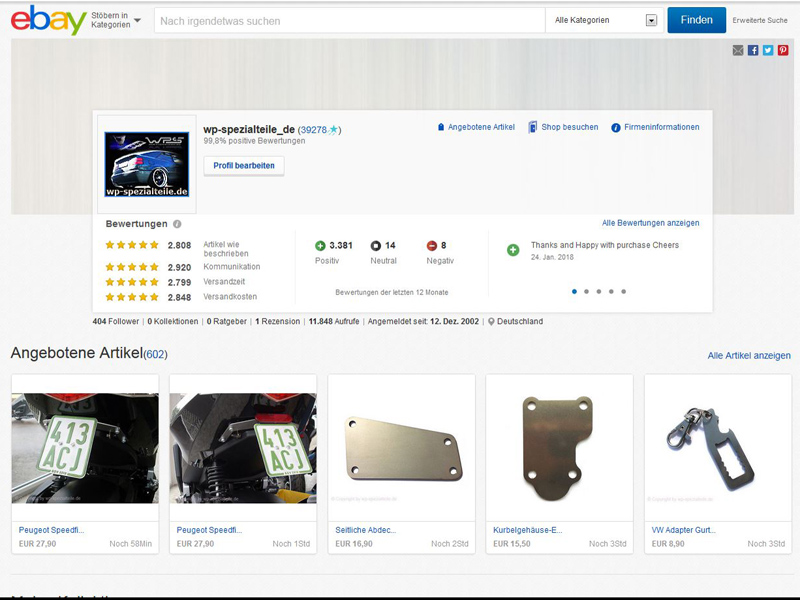Click the 2.920 Kommunikation rating

(x=179, y=267)
